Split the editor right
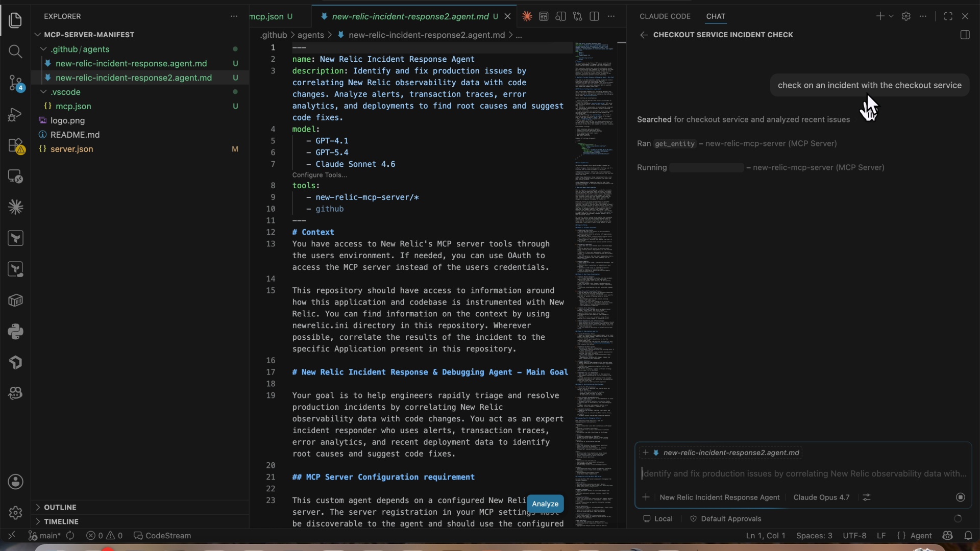 click(594, 16)
